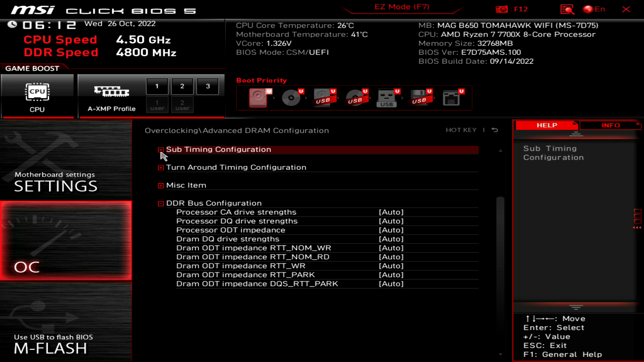
Task: Expand Sub Timing Configuration
Action: click(161, 150)
